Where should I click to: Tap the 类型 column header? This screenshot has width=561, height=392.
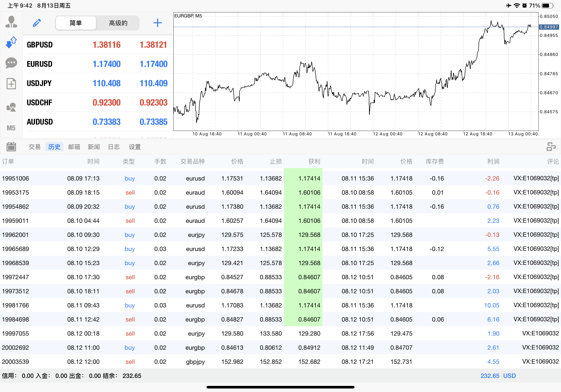pos(129,161)
